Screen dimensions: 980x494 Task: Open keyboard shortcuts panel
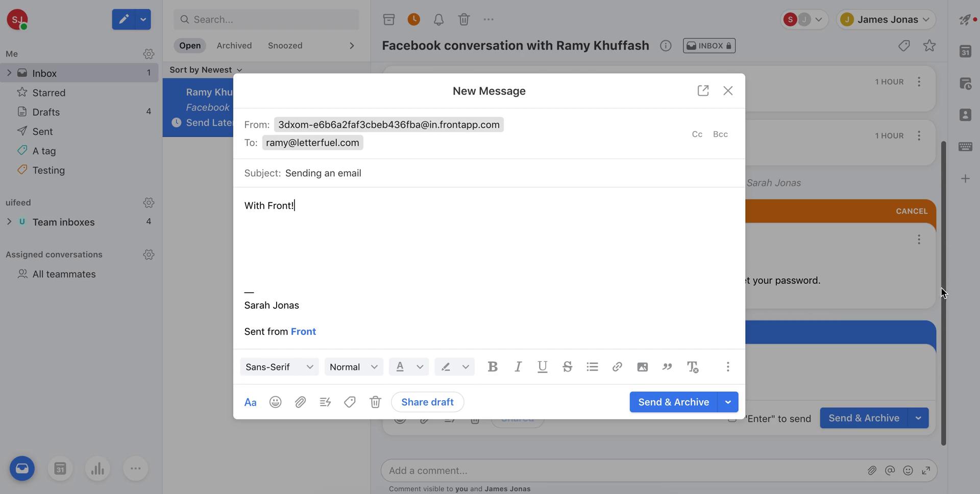click(965, 146)
